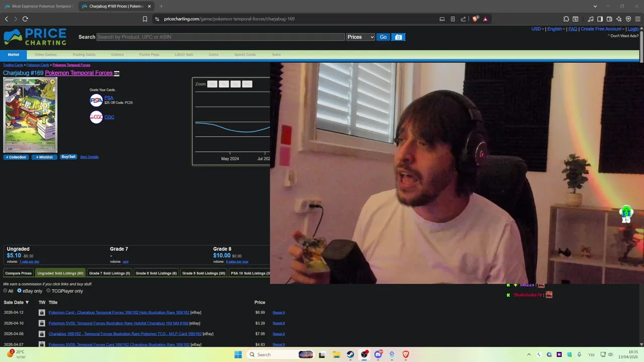Open Grade 9 Sold Listings (30) tab
The height and width of the screenshot is (362, 644).
(203, 273)
